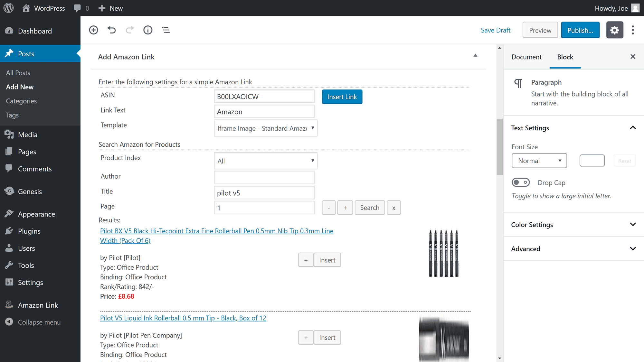Click the list/document structure icon
644x362 pixels.
[166, 30]
